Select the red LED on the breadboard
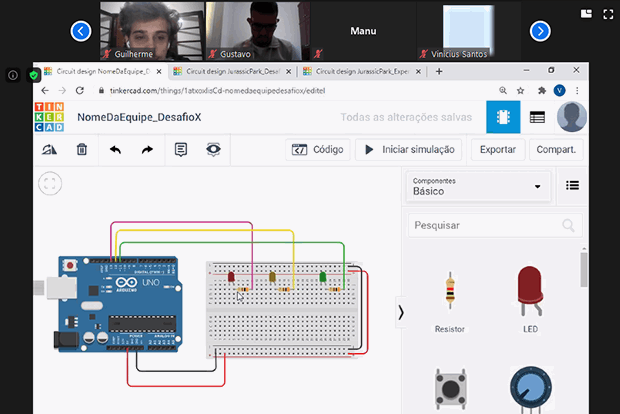The image size is (620, 414). click(230, 275)
